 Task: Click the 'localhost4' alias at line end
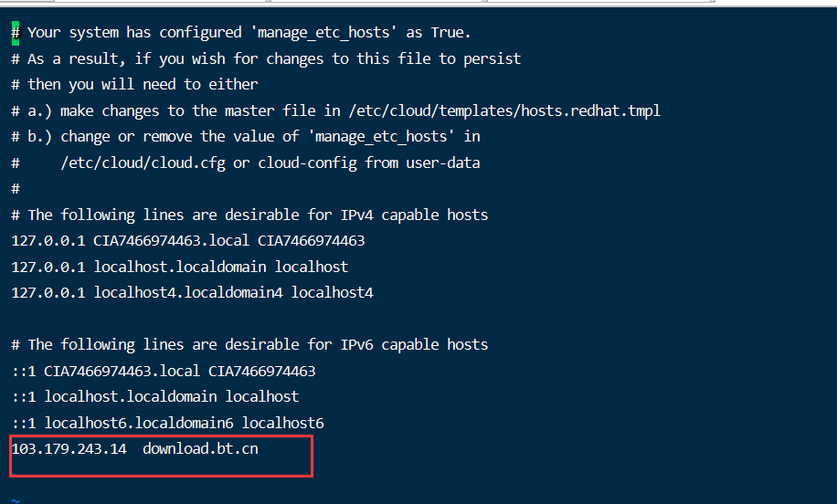coord(332,293)
